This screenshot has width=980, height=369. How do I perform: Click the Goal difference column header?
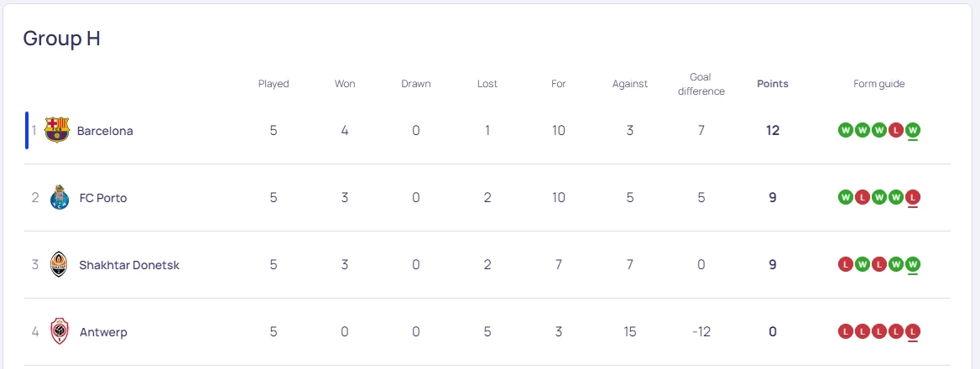coord(701,84)
